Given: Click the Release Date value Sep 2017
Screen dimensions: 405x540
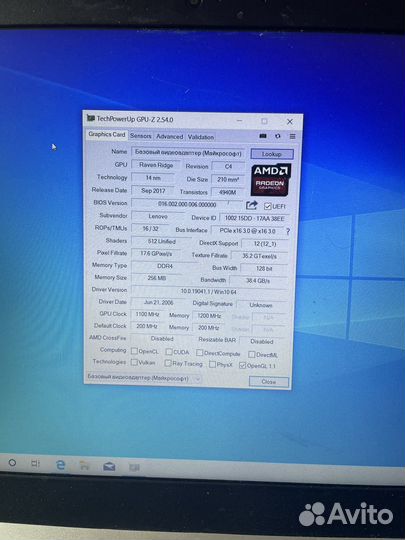Looking at the screenshot, I should click(x=153, y=190).
